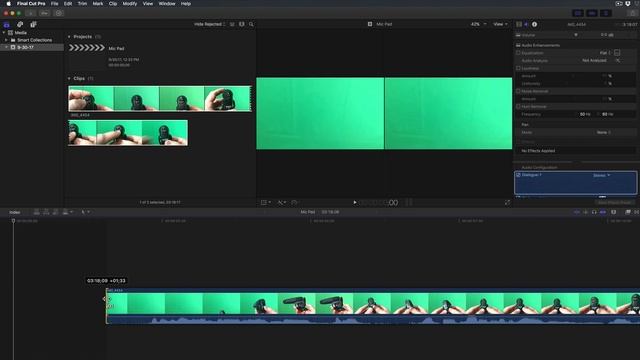The width and height of the screenshot is (640, 360).
Task: Show the video inspector tab icon
Action: pyautogui.click(x=519, y=24)
